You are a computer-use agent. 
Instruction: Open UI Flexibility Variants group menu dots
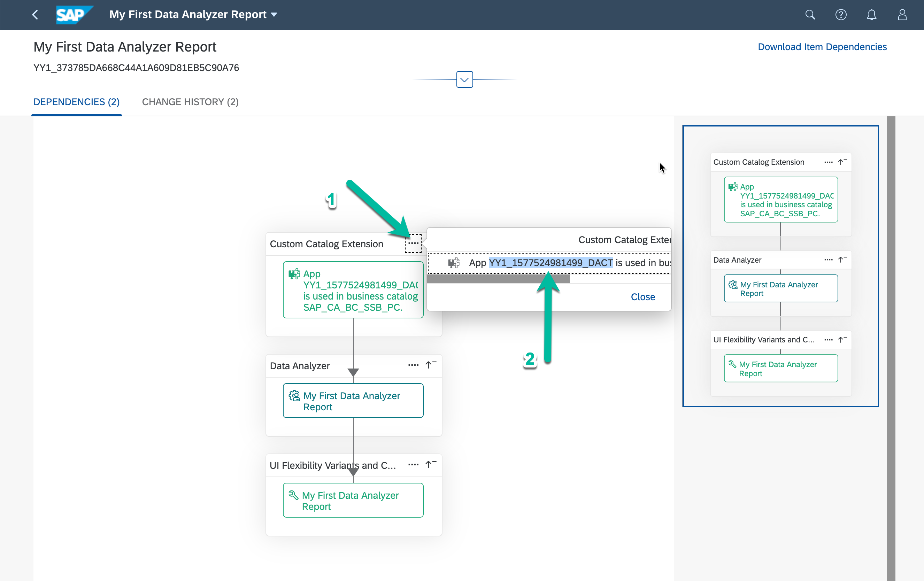(x=413, y=464)
